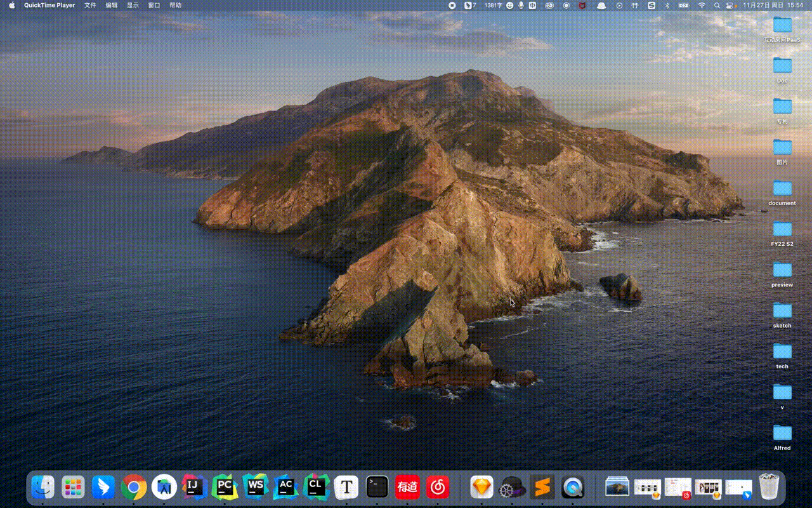The width and height of the screenshot is (812, 508).
Task: Open Google Chrome from the Dock
Action: click(x=134, y=487)
